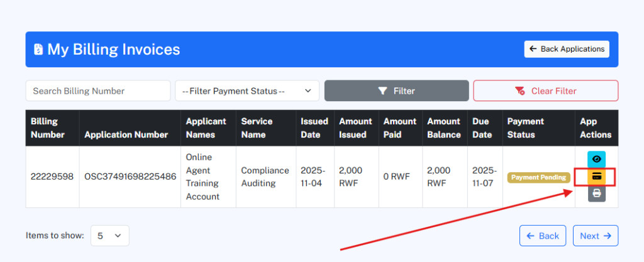644x262 pixels.
Task: Print the invoice using the printer icon
Action: 596,194
